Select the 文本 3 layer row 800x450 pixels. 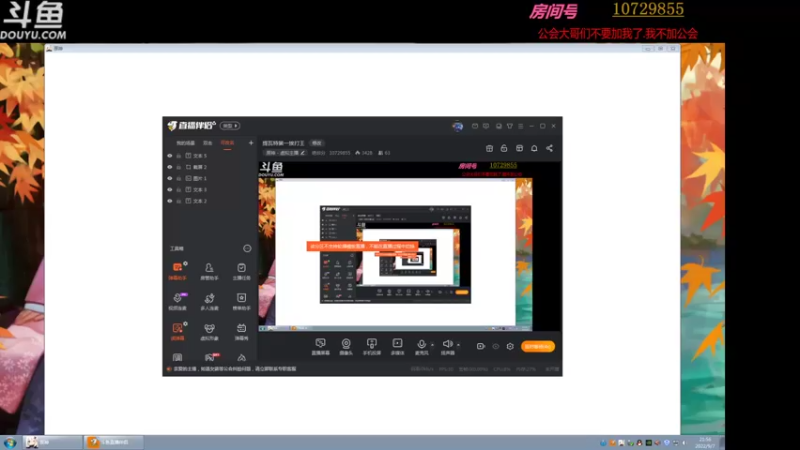click(x=210, y=189)
